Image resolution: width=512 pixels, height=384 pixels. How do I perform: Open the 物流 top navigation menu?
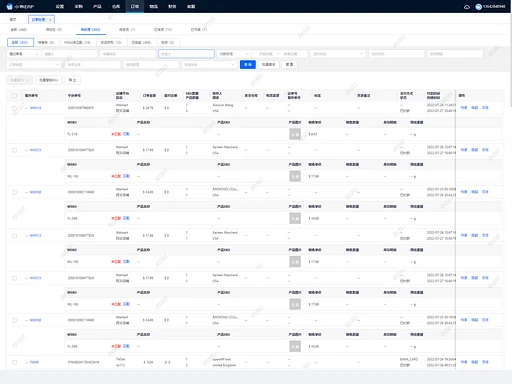tap(153, 6)
